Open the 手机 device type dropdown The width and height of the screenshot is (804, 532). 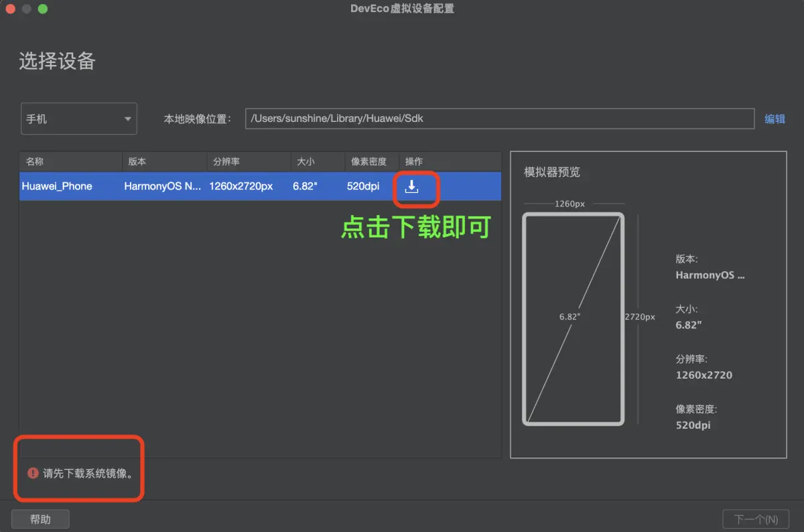(x=79, y=119)
